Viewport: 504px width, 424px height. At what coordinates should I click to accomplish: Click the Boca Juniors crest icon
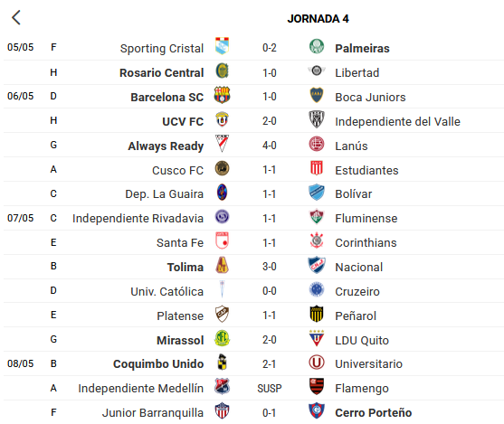[x=317, y=96]
